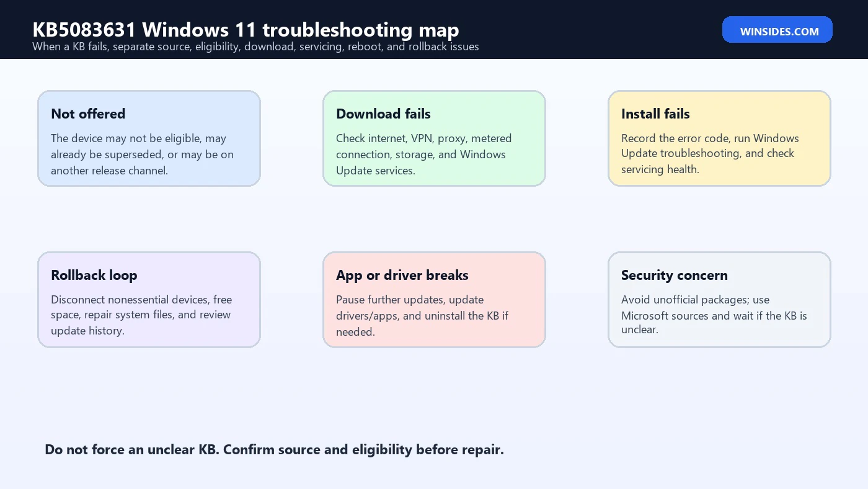Click the text 'Check internet, VPN, proxy, metered'
The image size is (868, 489).
(x=423, y=138)
